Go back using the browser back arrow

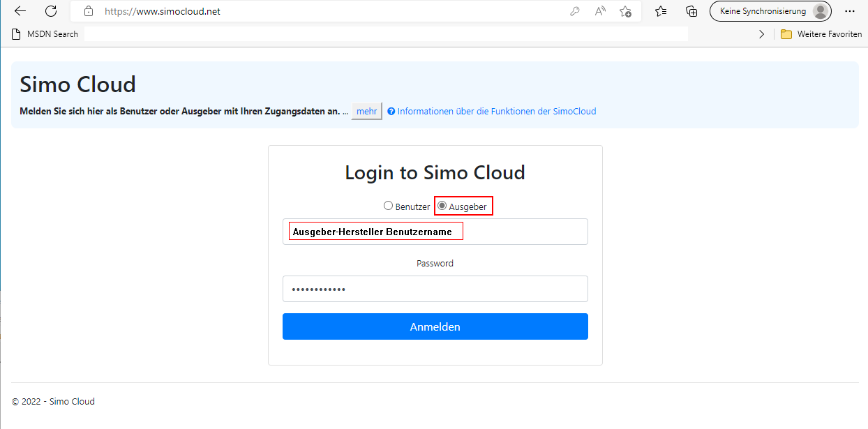pyautogui.click(x=20, y=11)
